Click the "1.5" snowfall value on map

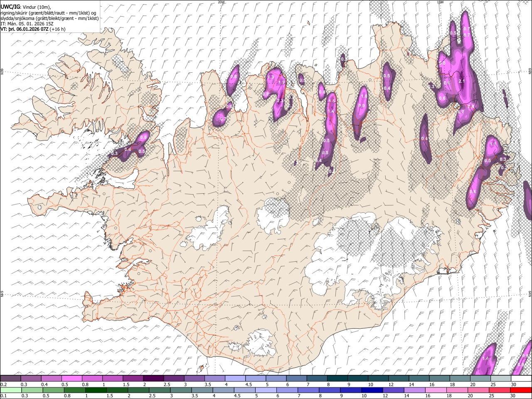click(332, 101)
